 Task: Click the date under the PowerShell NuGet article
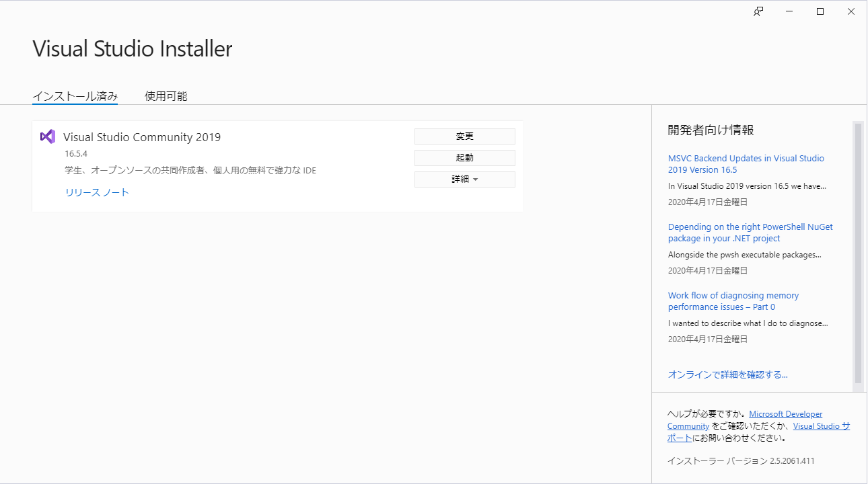click(708, 271)
